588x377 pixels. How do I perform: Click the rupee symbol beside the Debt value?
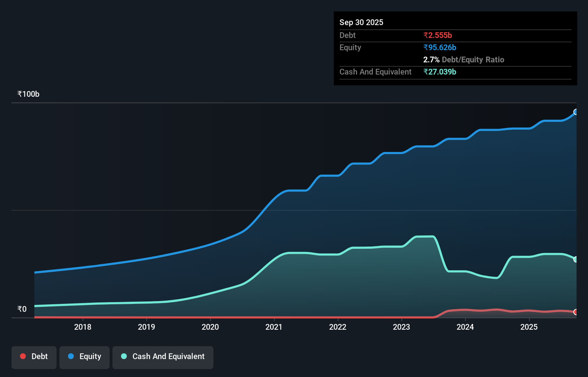click(x=426, y=35)
